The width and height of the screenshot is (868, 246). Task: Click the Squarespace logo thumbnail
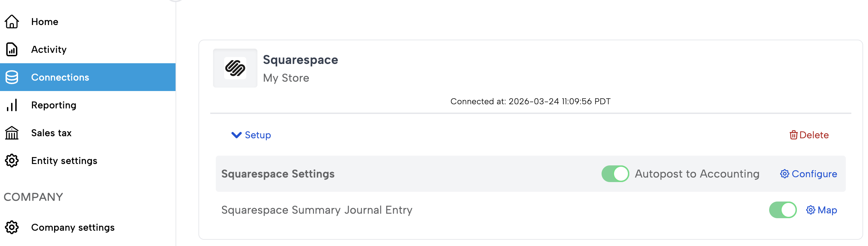[x=235, y=68]
